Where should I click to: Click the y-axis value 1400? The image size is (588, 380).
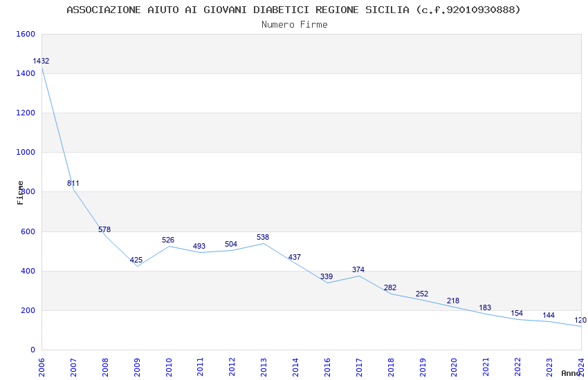26,73
